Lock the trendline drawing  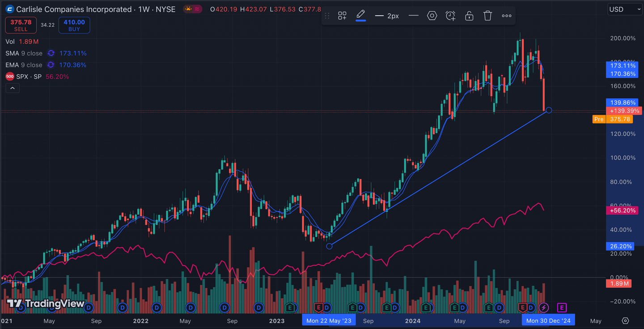(x=469, y=15)
